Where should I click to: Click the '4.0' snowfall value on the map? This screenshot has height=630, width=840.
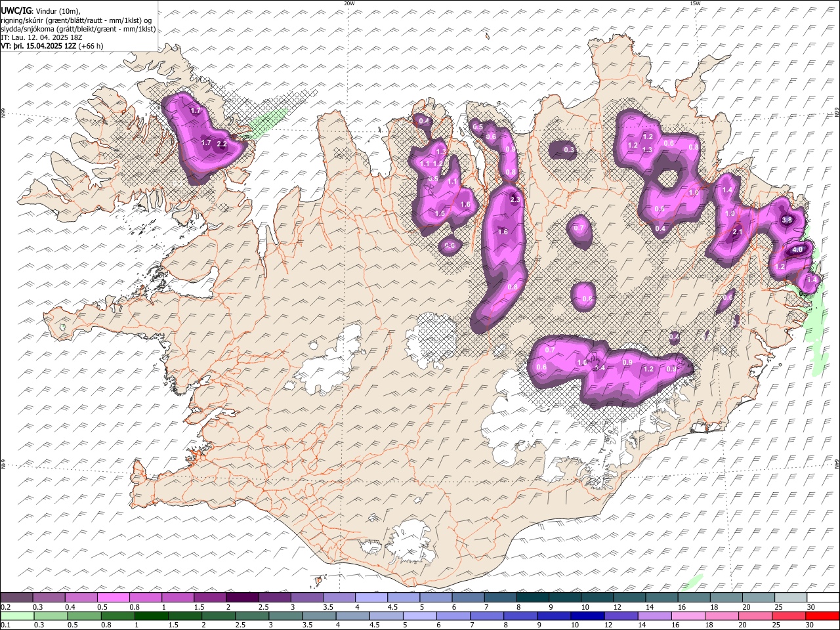pyautogui.click(x=797, y=250)
